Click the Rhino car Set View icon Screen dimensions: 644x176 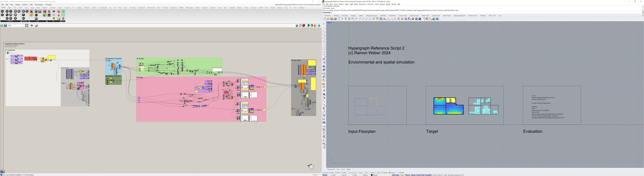coord(384,19)
